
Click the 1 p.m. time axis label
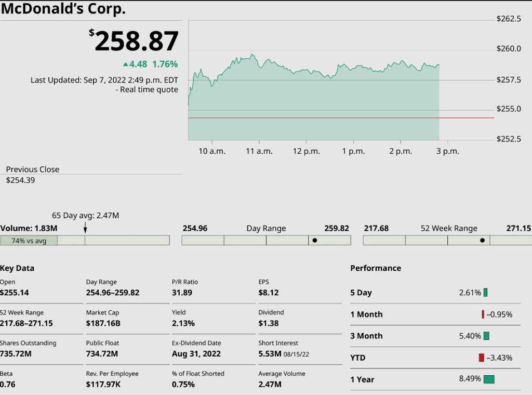click(x=353, y=151)
